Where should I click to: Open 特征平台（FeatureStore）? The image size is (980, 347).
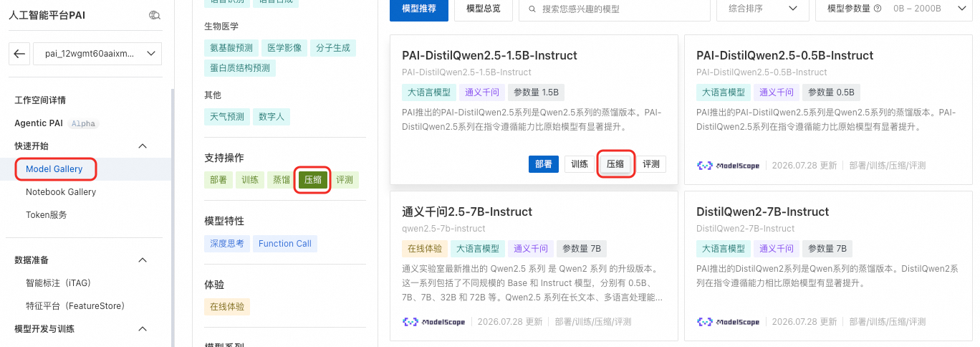pos(75,306)
